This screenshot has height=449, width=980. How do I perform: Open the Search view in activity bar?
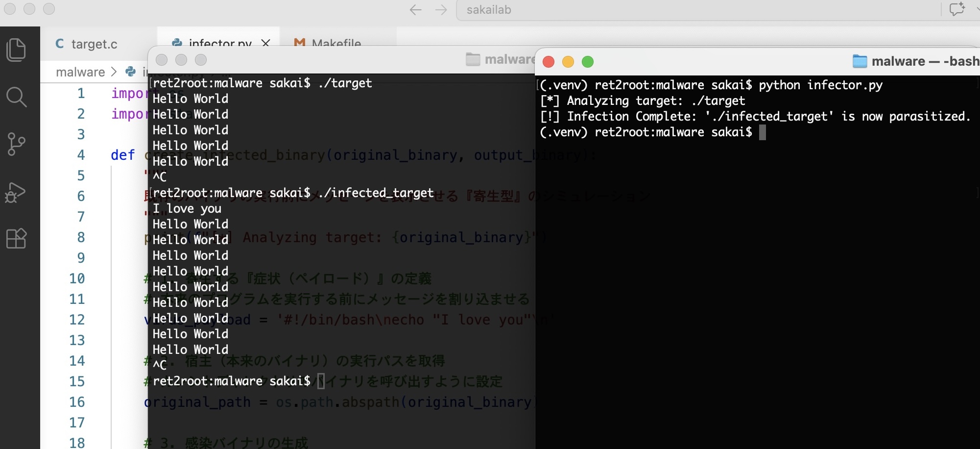coord(16,97)
